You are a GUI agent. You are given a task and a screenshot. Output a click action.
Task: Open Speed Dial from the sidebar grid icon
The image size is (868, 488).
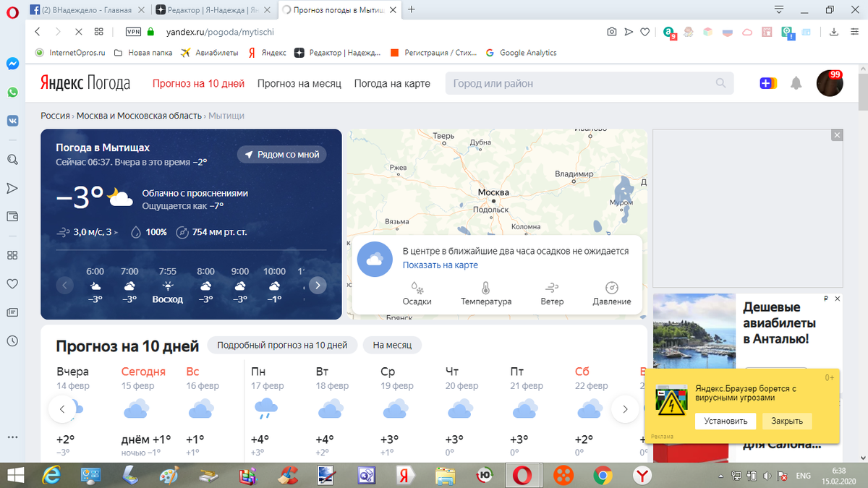click(12, 255)
